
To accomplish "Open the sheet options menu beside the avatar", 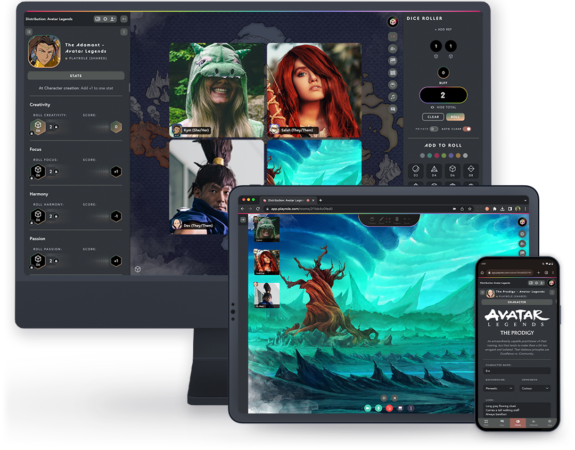I will click(124, 32).
